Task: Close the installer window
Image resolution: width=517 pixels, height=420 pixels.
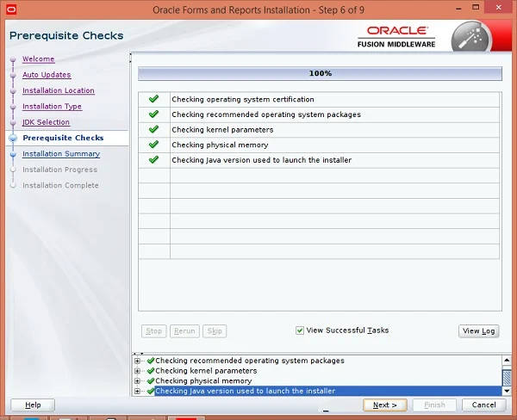Action: [x=499, y=7]
